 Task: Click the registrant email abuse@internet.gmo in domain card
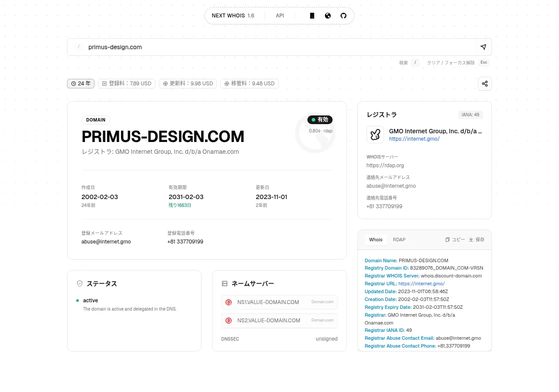pyautogui.click(x=106, y=242)
